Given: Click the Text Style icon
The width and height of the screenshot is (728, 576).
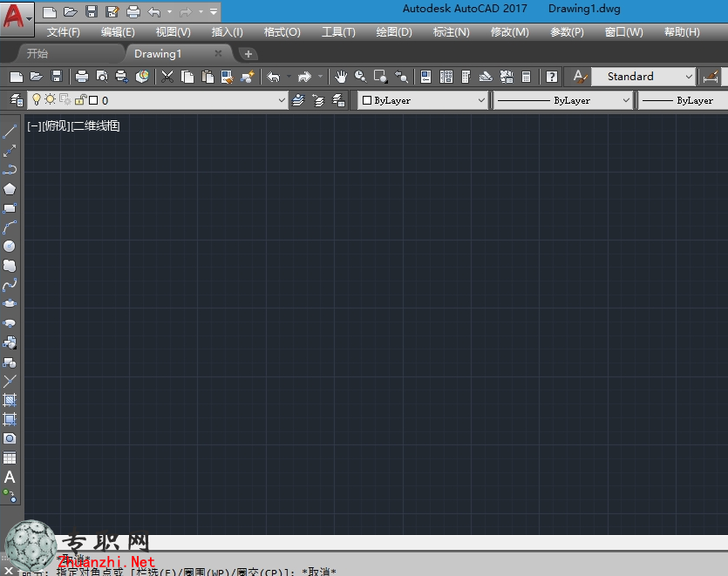Looking at the screenshot, I should 579,77.
